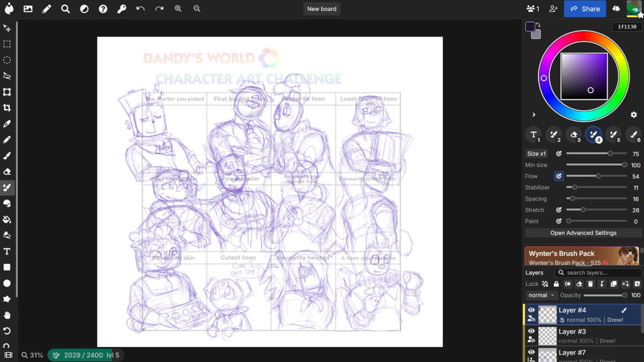Open Advanced Settings for brush

click(583, 233)
